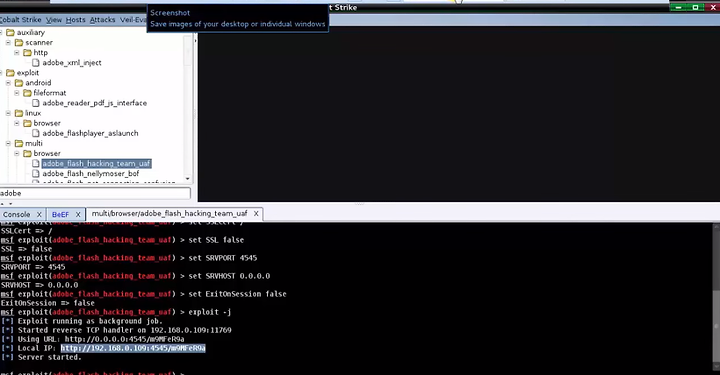The height and width of the screenshot is (375, 720).
Task: Collapse the fileformat folder node
Action: (x=17, y=93)
